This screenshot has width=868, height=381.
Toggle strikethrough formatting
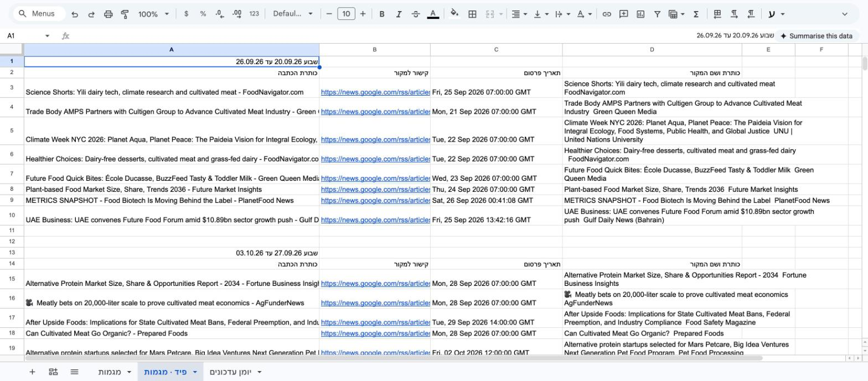point(416,14)
